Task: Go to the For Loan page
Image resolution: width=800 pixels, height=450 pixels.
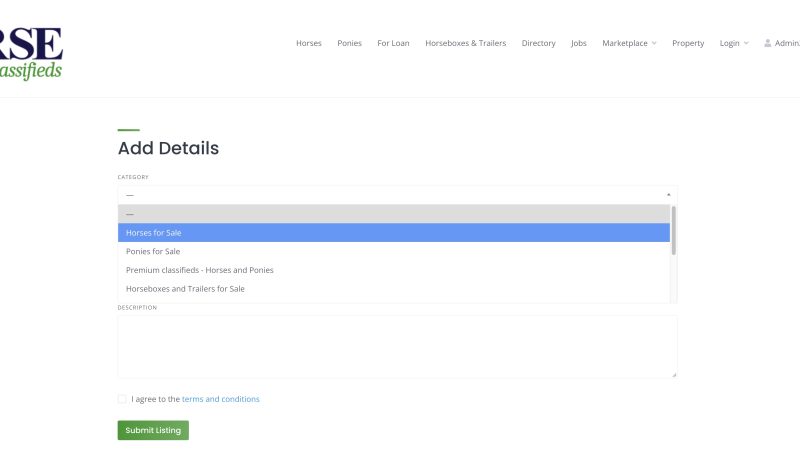Action: point(393,43)
